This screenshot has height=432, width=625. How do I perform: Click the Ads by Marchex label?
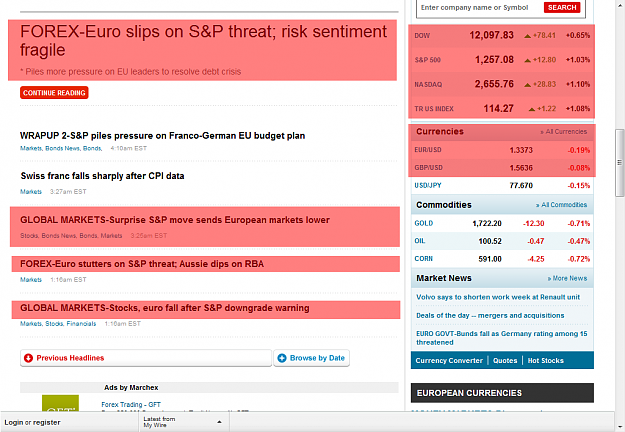[x=131, y=387]
